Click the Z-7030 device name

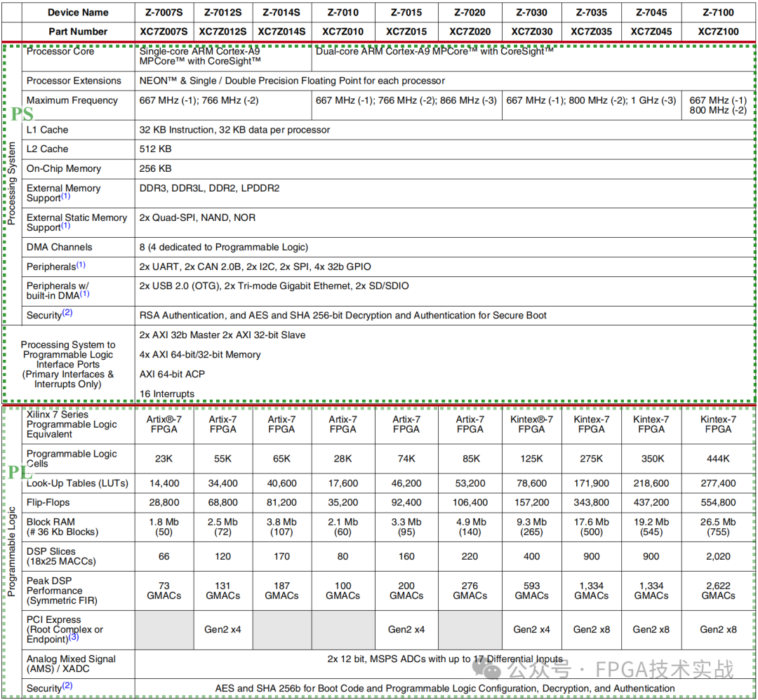(532, 13)
